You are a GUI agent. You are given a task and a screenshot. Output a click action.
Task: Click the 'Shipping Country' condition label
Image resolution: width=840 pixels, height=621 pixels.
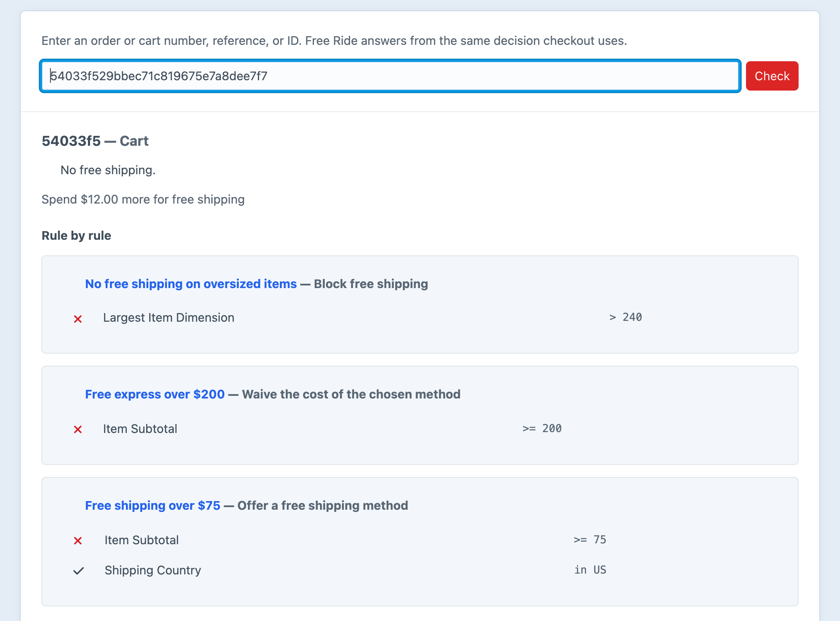coord(153,570)
